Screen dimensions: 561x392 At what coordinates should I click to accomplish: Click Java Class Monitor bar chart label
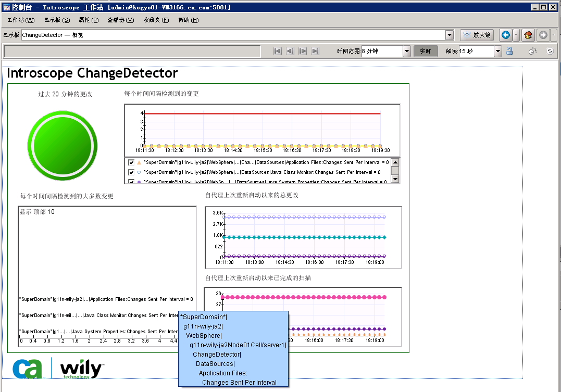click(x=98, y=315)
